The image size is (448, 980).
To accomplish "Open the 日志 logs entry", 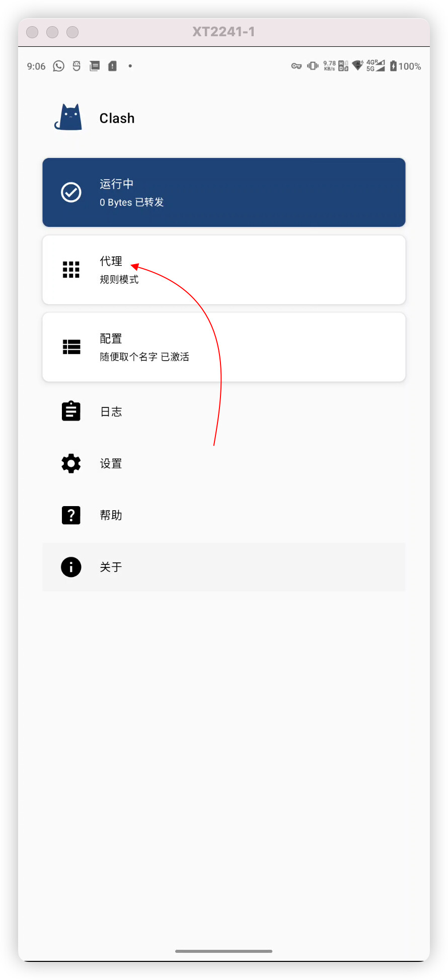I will [224, 412].
